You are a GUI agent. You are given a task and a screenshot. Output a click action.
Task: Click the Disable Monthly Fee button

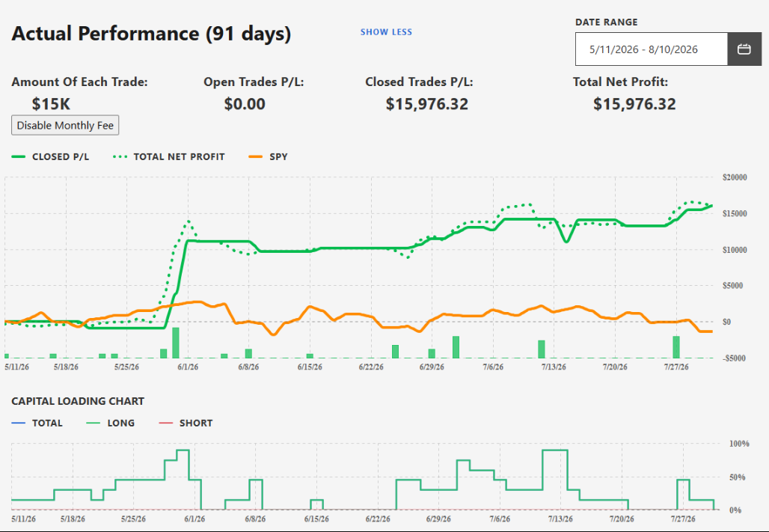65,125
